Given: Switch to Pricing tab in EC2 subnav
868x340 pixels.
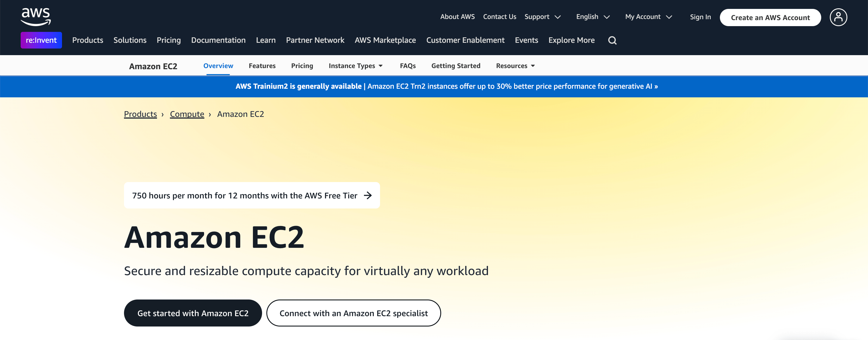Looking at the screenshot, I should point(302,66).
